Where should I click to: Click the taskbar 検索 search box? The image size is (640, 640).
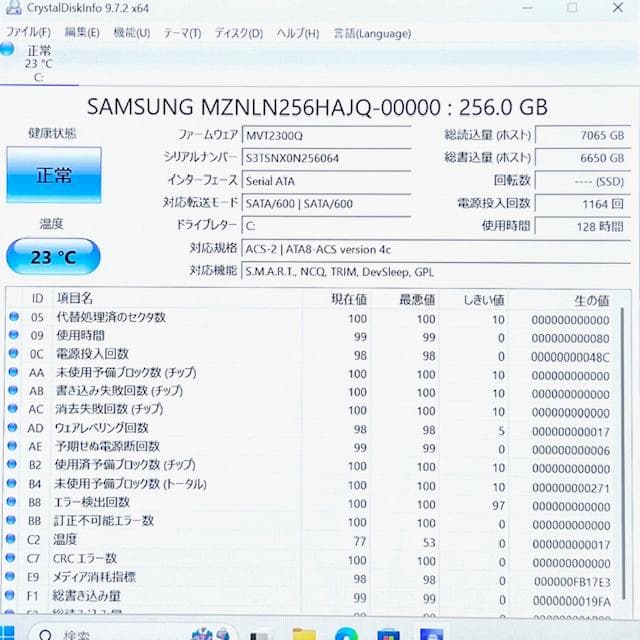[131, 632]
